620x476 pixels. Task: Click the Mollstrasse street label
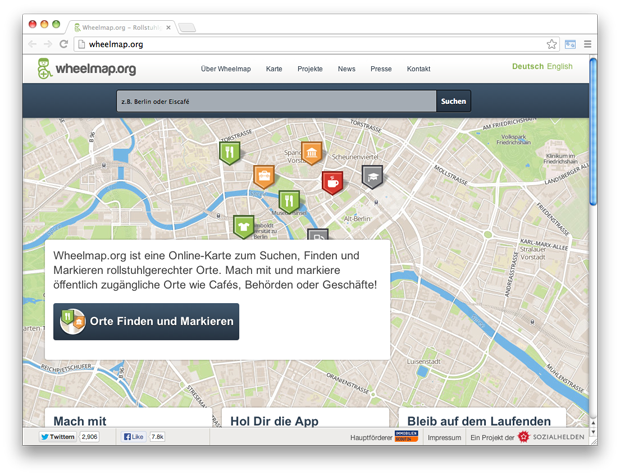(451, 175)
